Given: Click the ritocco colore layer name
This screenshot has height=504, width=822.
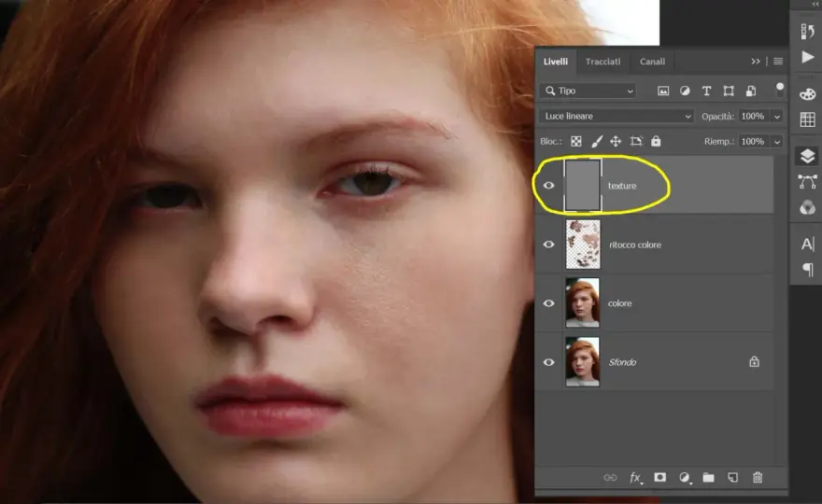Looking at the screenshot, I should click(x=635, y=245).
